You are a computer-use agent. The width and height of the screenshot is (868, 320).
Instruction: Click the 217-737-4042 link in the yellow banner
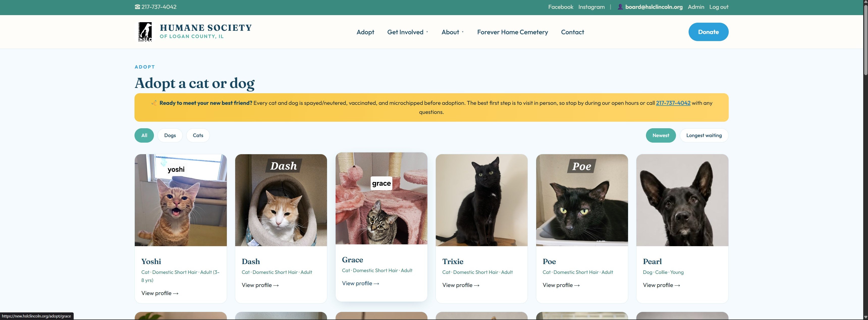tap(673, 103)
